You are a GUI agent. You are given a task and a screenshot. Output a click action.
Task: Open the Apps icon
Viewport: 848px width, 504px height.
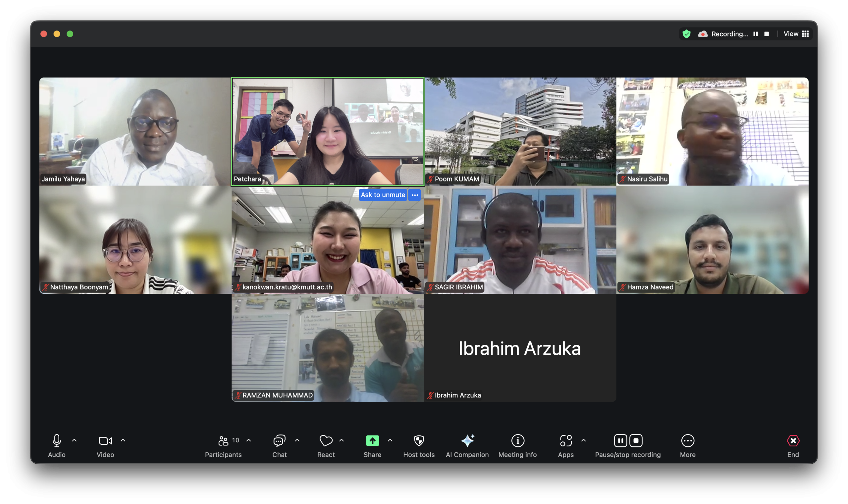(x=566, y=441)
